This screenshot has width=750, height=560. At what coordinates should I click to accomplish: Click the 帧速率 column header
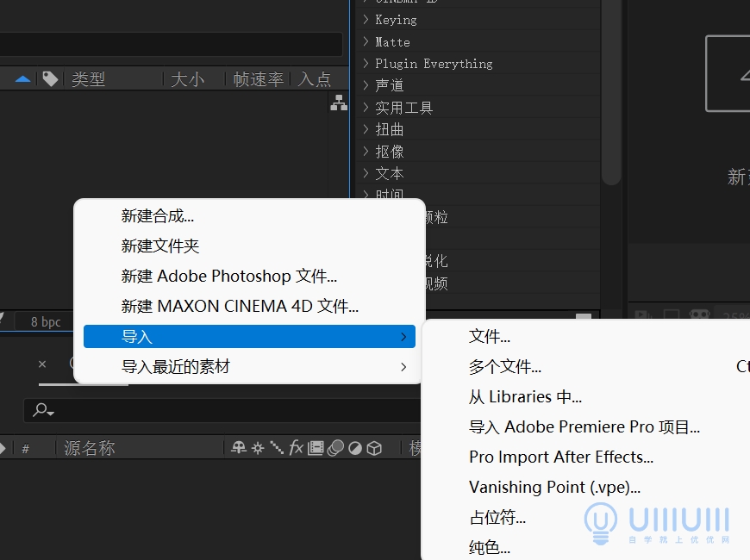click(259, 79)
